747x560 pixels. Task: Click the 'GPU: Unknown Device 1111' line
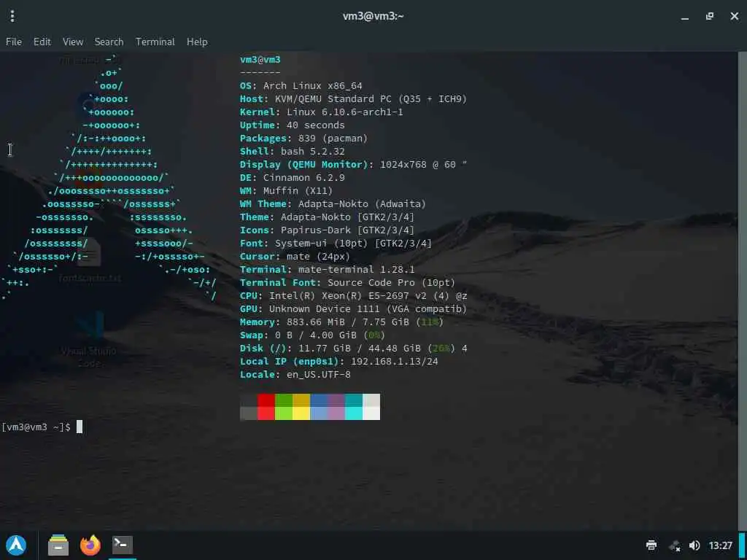coord(354,308)
